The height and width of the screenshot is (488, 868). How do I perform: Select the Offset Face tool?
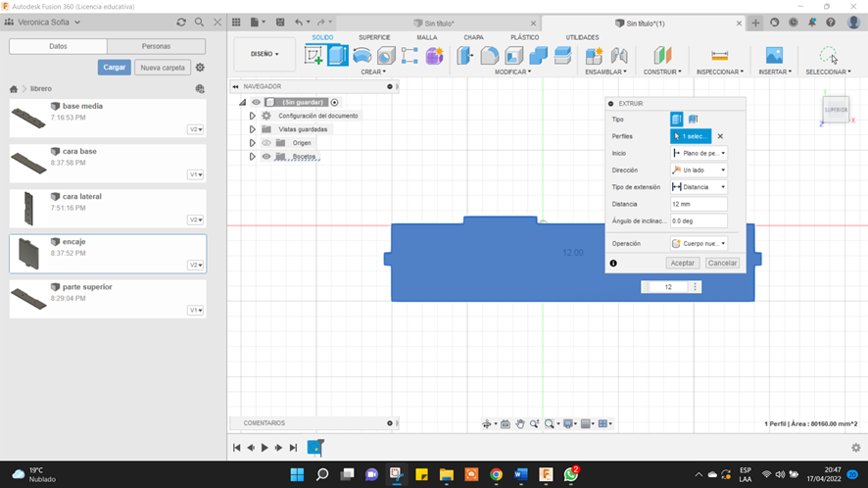pyautogui.click(x=562, y=56)
